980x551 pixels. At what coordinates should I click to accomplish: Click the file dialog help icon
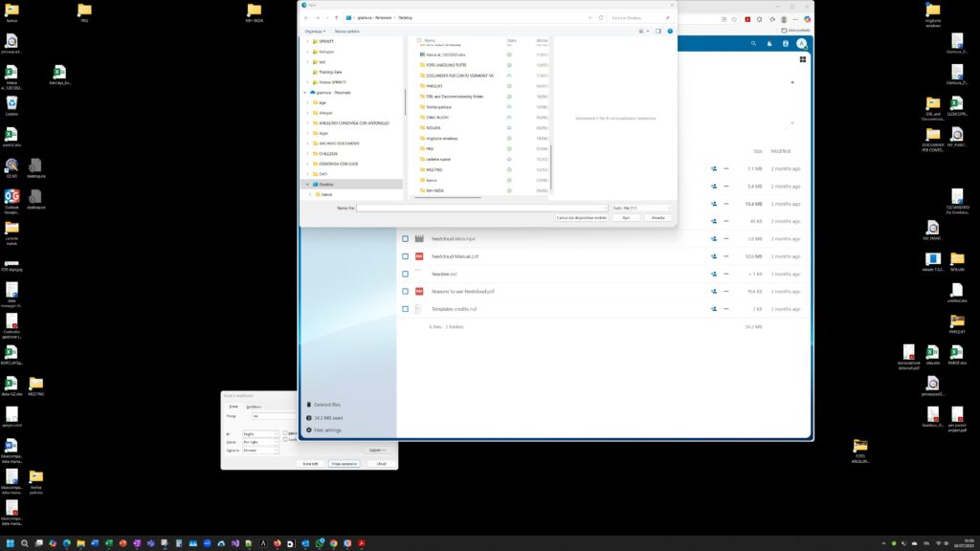pos(670,31)
